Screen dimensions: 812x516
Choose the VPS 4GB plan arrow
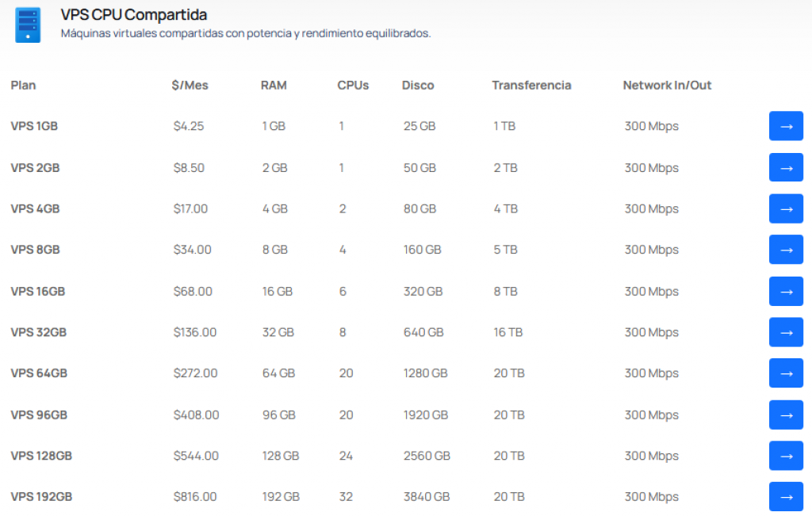pos(786,208)
